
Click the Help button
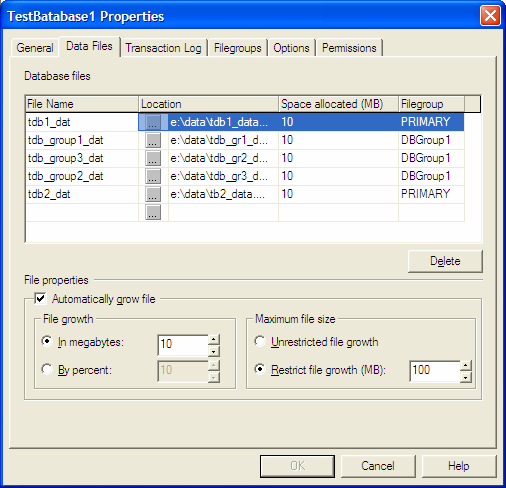tap(459, 466)
